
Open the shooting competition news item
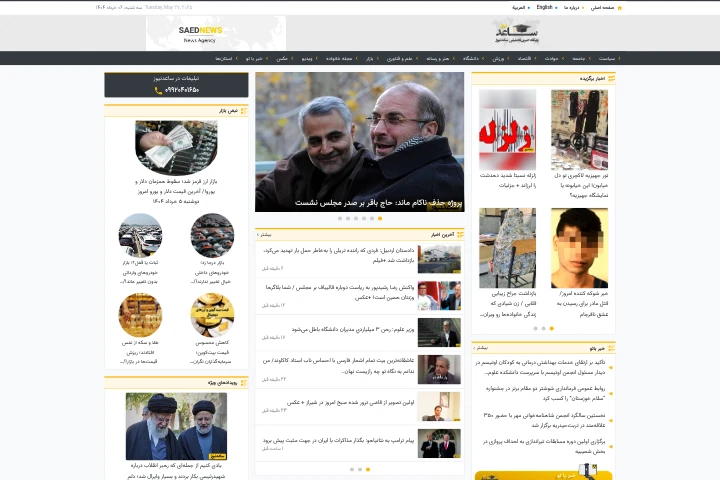tap(544, 446)
